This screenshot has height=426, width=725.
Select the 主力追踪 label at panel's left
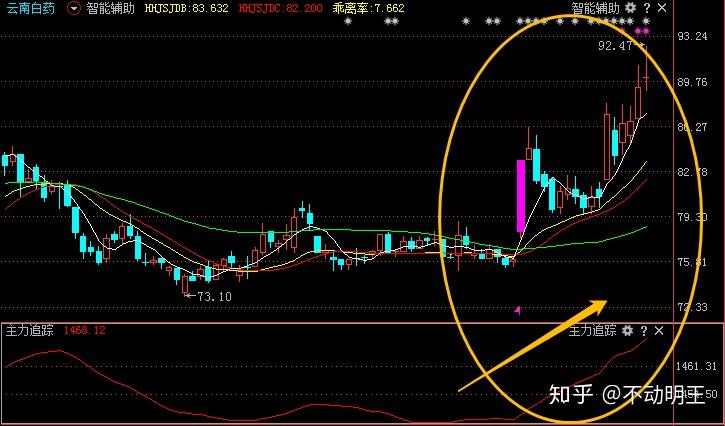coord(30,330)
